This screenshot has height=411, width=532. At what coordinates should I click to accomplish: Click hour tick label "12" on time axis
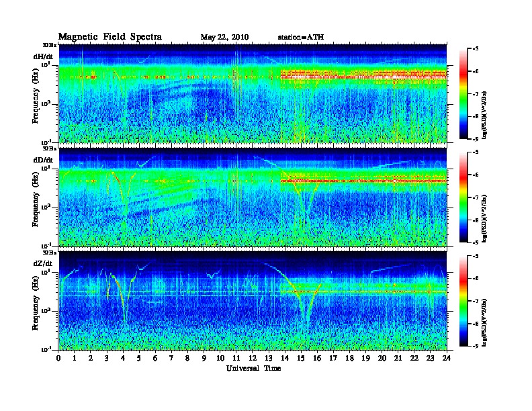[x=253, y=358]
